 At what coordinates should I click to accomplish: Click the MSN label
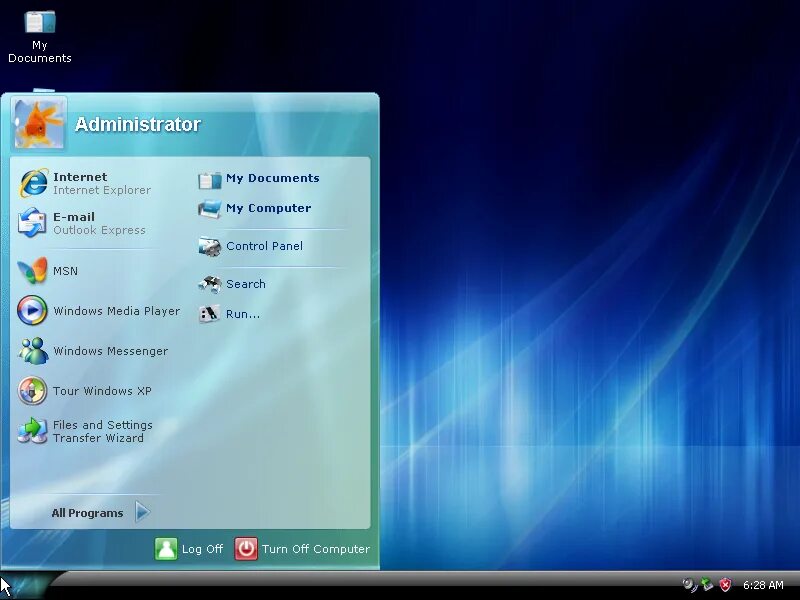[x=65, y=271]
